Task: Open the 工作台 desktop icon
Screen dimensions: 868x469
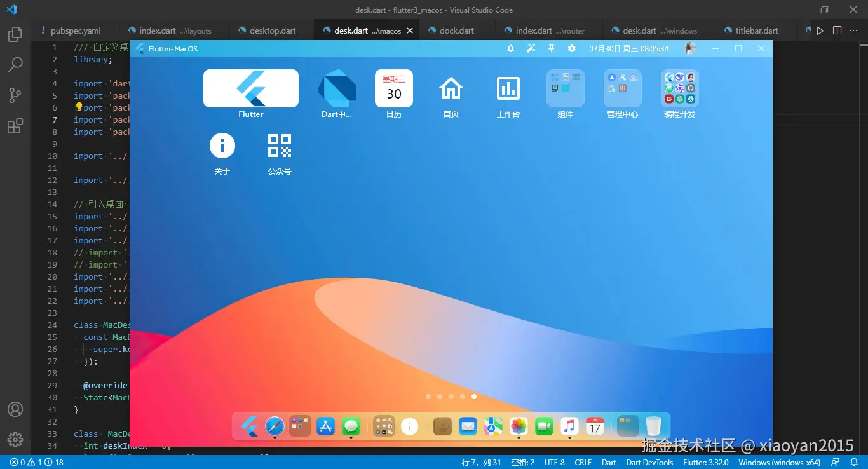Action: pos(508,89)
